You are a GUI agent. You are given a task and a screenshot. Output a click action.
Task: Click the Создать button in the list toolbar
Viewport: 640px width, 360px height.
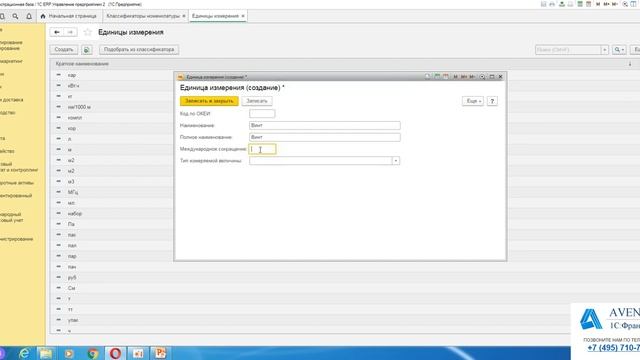coord(64,50)
